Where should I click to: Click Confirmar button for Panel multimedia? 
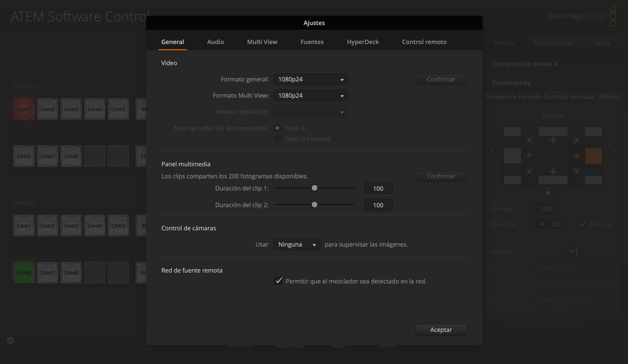[x=441, y=176]
